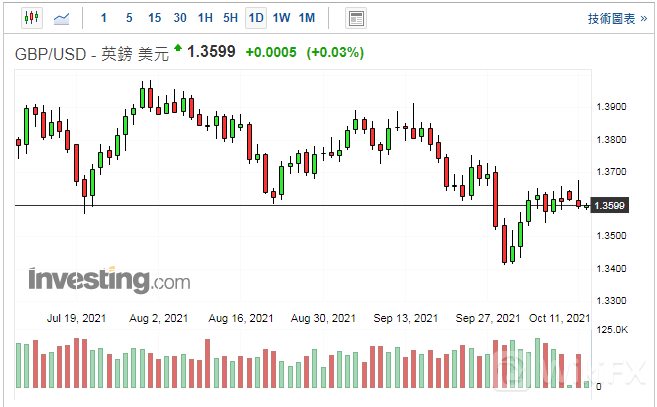Click the green up arrow beside price

point(178,47)
